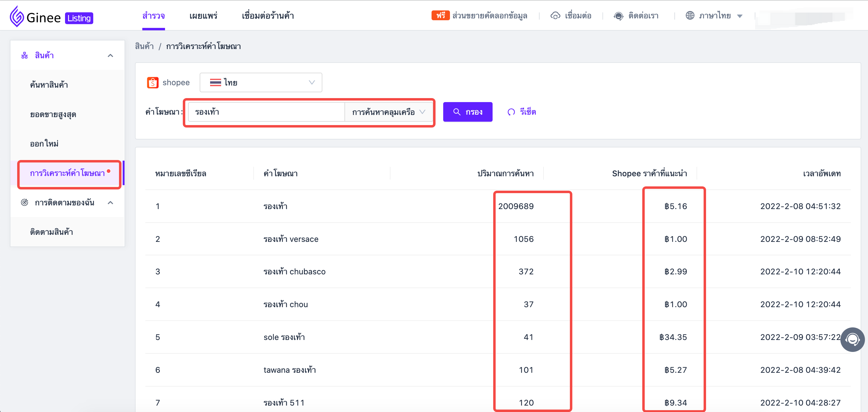Click the Shopee bag icon
Viewport: 868px width, 412px height.
tap(153, 82)
